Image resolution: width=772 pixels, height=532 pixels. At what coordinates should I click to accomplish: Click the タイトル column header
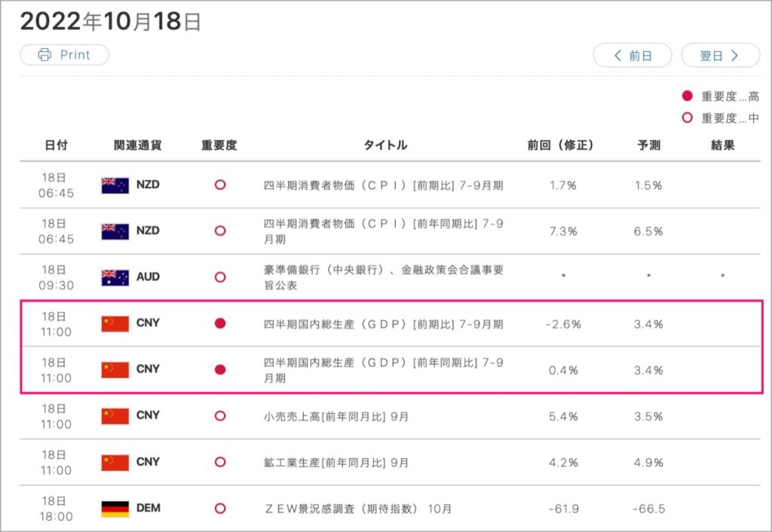coord(385,145)
